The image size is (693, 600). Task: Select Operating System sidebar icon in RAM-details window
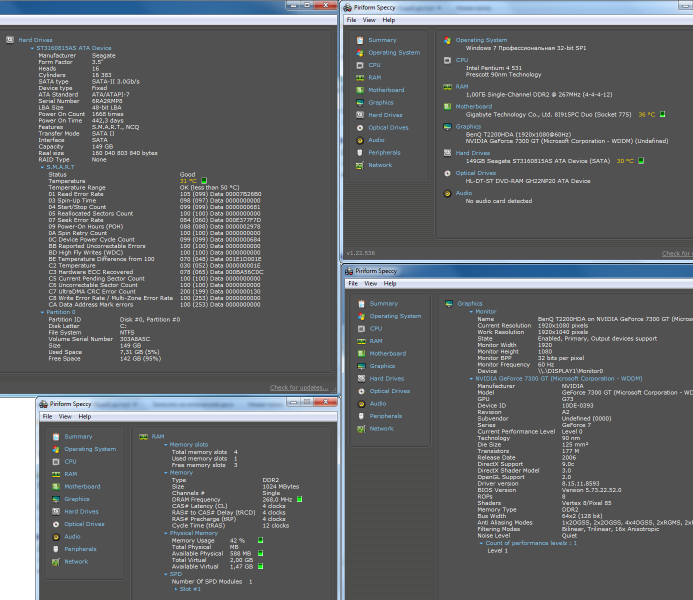click(56, 449)
